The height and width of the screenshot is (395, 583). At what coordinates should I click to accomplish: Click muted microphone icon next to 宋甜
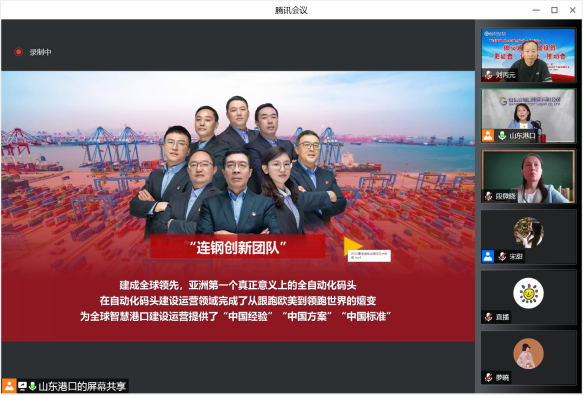502,256
